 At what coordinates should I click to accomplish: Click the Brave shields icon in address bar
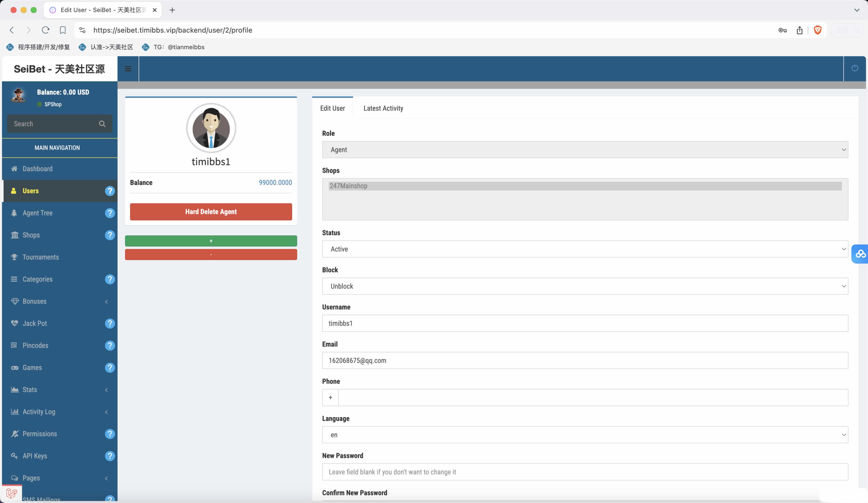click(x=817, y=30)
